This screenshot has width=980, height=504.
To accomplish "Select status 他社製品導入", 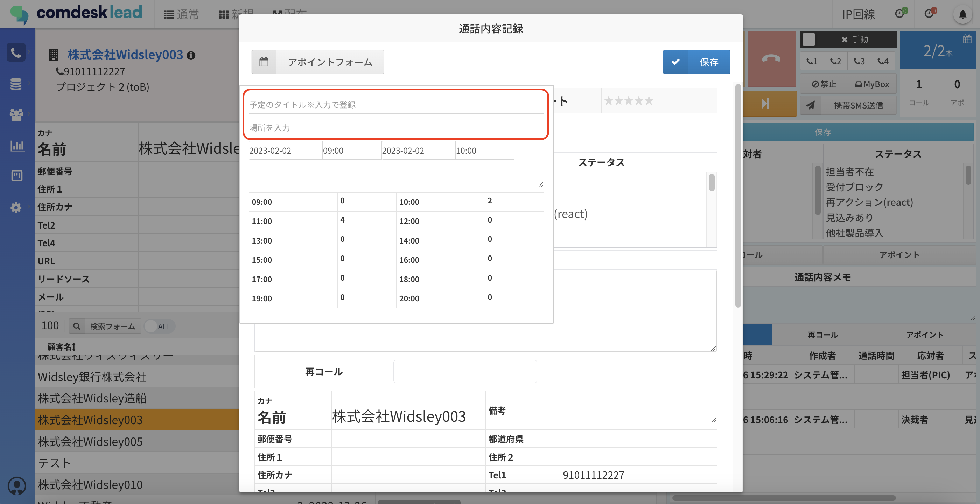I will coord(854,232).
